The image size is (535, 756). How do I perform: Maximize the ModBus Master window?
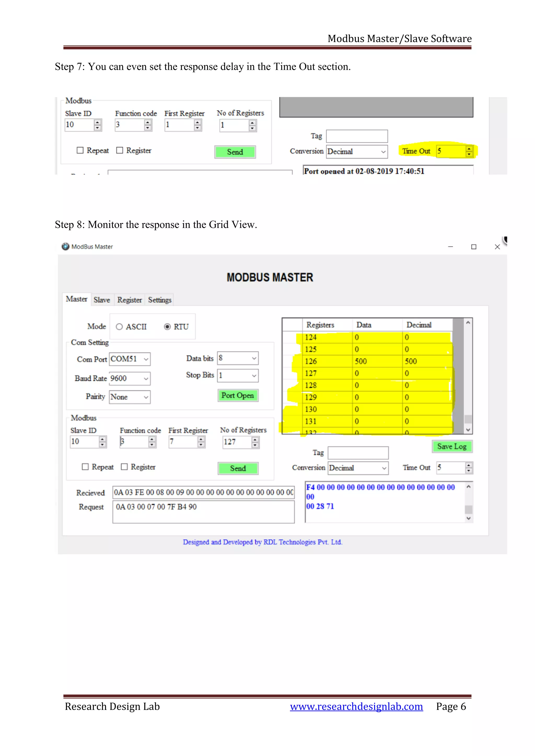tap(474, 247)
